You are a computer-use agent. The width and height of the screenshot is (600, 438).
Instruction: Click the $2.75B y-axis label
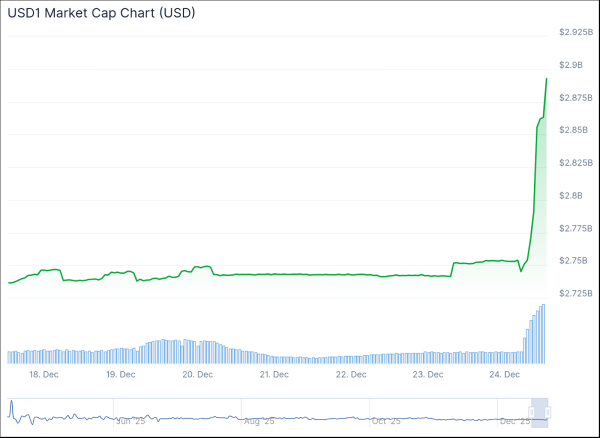pyautogui.click(x=573, y=261)
